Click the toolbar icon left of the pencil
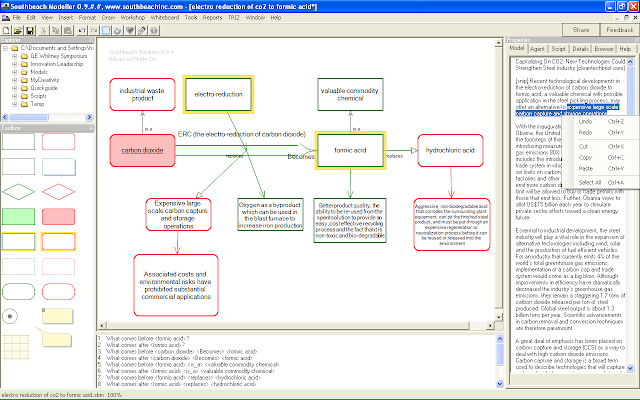 [130, 31]
